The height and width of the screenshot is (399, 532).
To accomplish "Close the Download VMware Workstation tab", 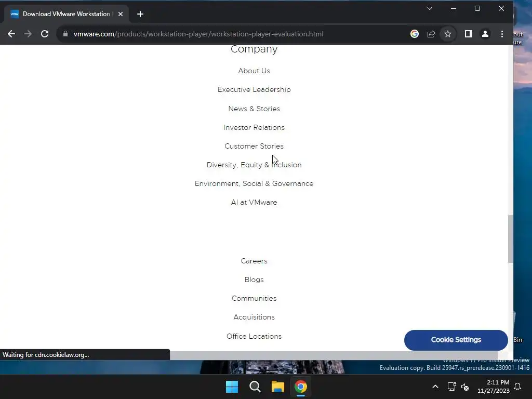I will coord(121,14).
